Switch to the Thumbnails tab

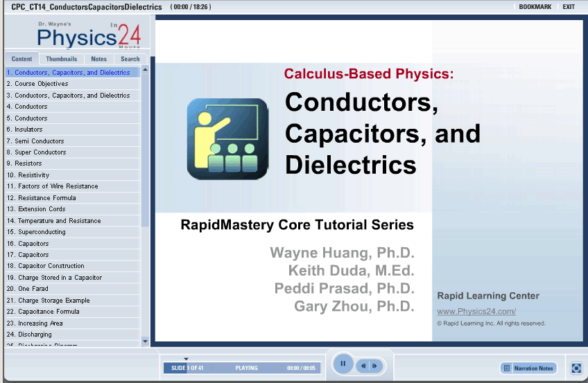click(x=62, y=59)
